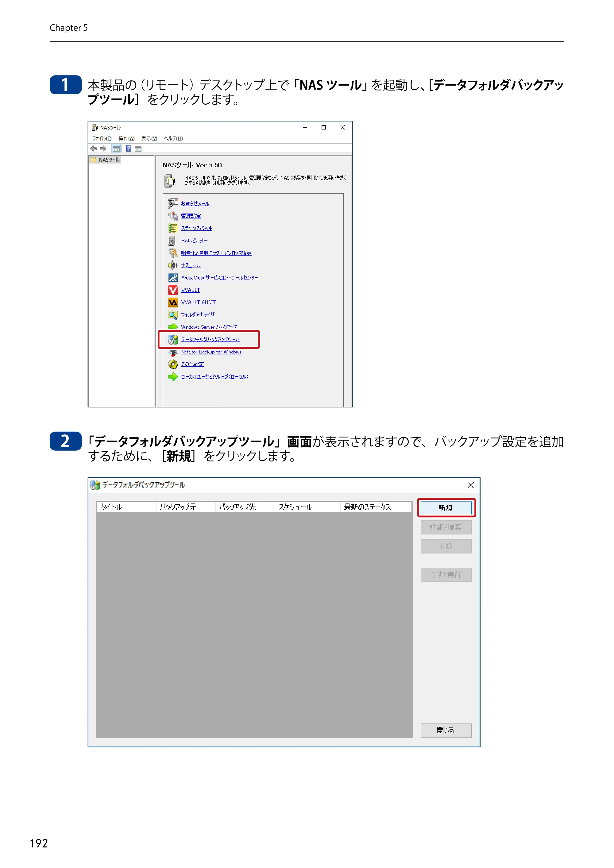The image size is (614, 868).
Task: Click the バックアップ元 column header
Action: click(186, 507)
